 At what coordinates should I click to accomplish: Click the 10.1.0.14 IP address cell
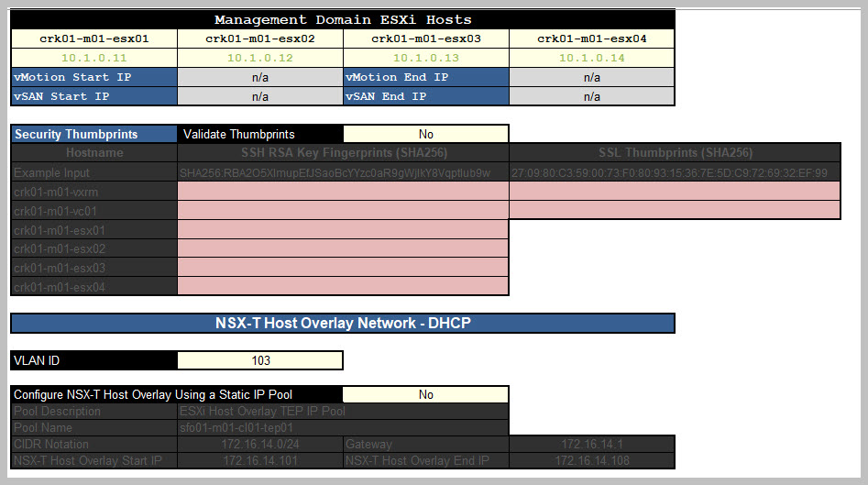[x=592, y=58]
